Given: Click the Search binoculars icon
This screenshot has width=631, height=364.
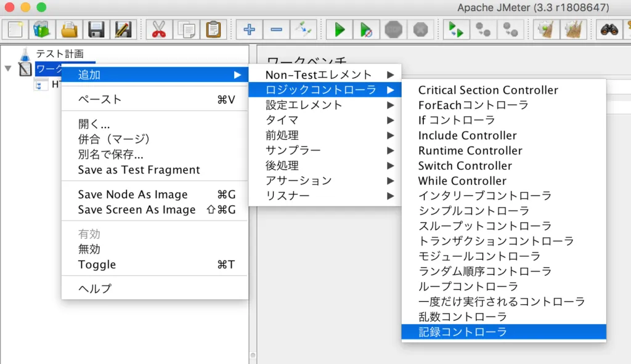Looking at the screenshot, I should coord(609,30).
